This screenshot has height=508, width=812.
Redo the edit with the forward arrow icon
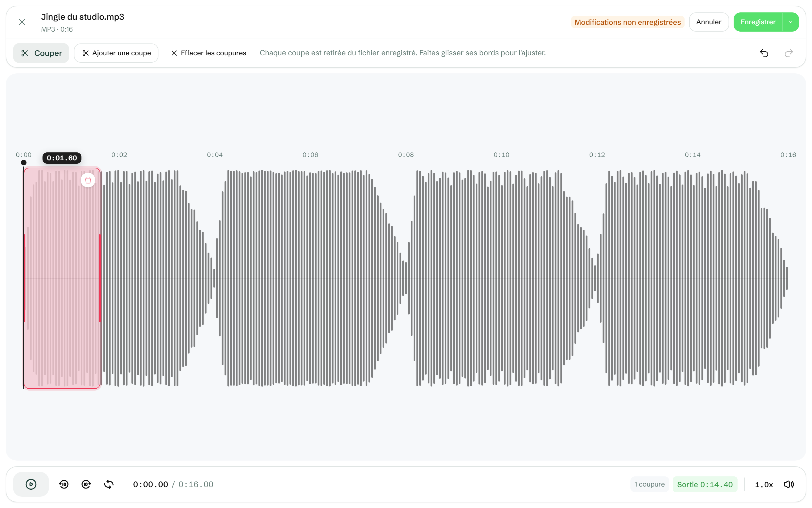click(x=789, y=53)
